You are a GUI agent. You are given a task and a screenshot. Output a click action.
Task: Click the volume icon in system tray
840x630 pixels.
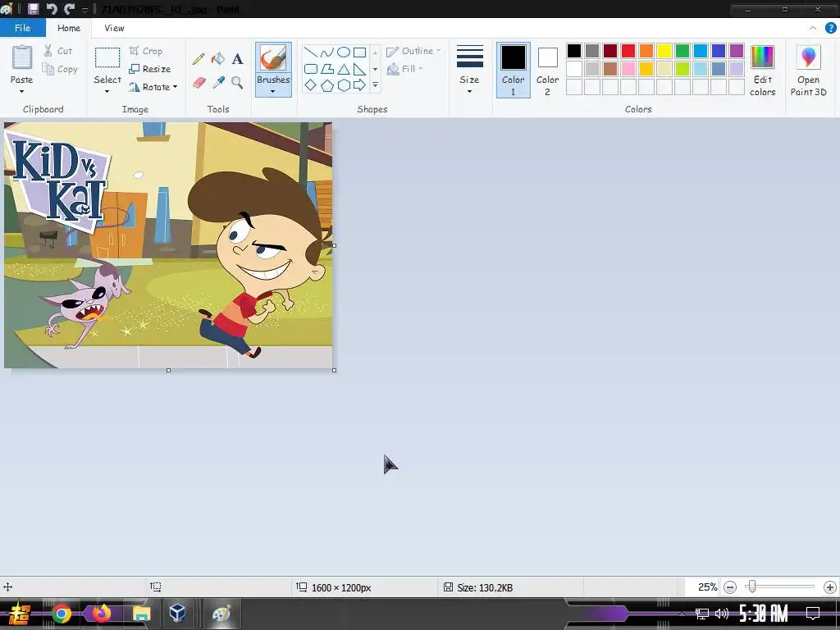coord(722,614)
